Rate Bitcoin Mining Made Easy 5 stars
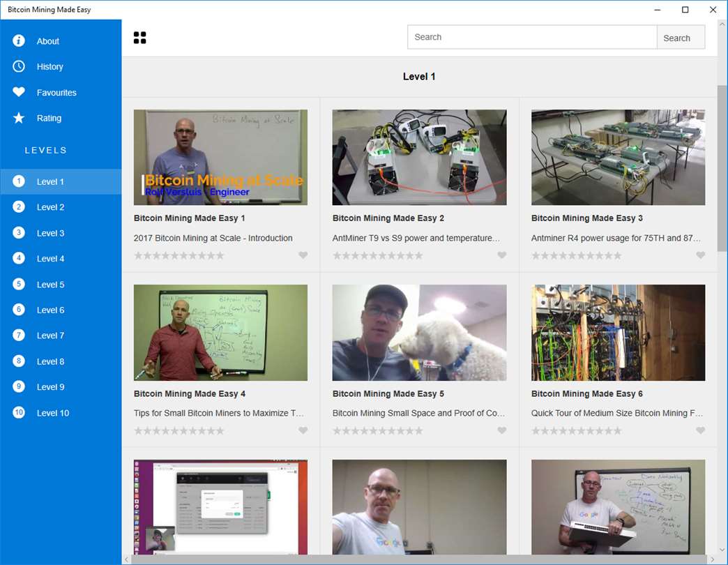 (x=377, y=431)
